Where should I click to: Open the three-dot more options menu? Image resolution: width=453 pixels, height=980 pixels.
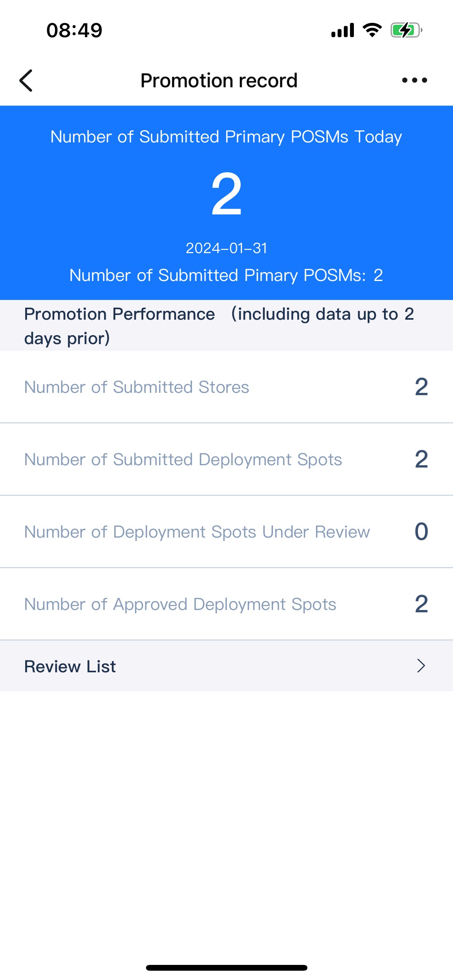pyautogui.click(x=414, y=81)
